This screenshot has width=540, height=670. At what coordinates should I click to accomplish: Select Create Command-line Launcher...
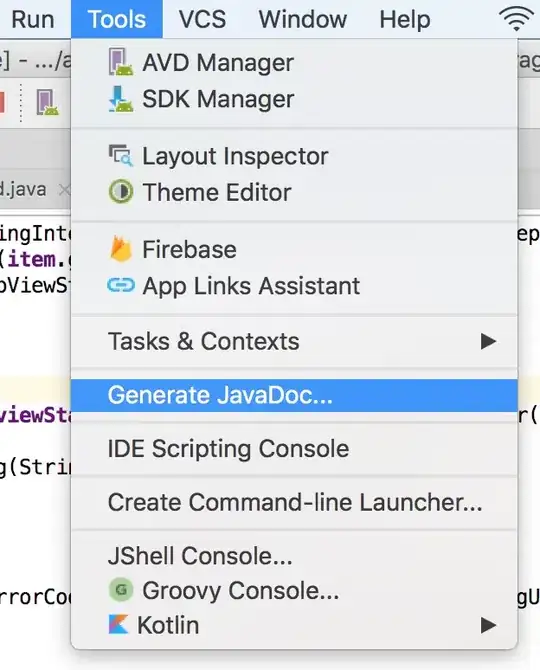tap(294, 502)
